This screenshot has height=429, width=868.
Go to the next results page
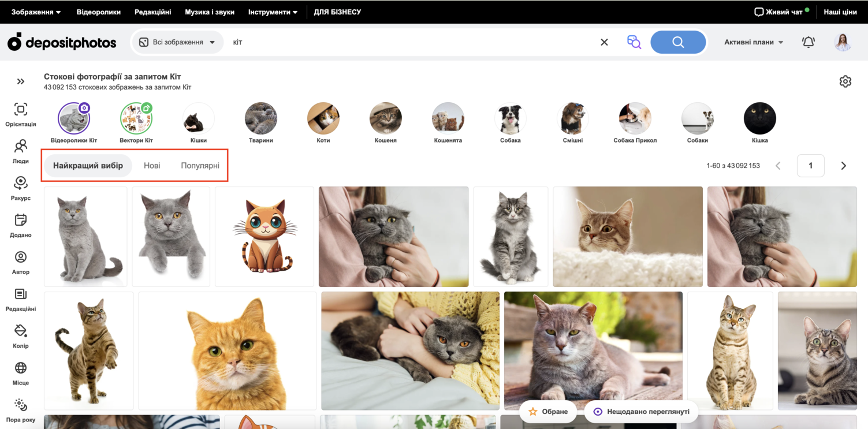(x=843, y=166)
